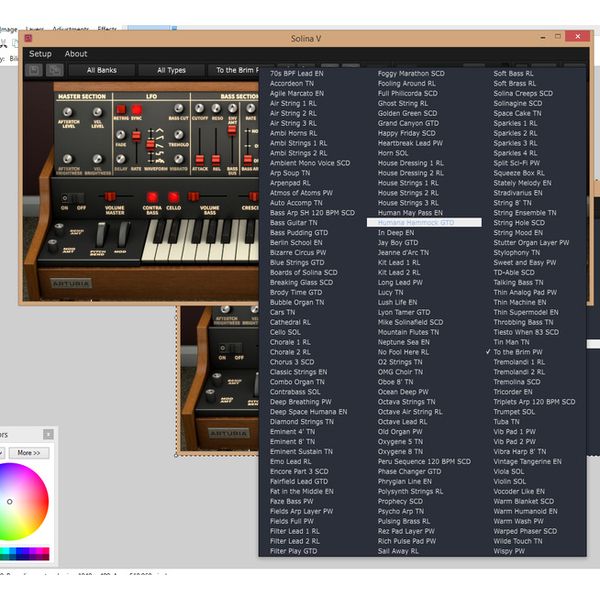Select the Stradivarius EN preset
600x600 pixels.
(x=518, y=193)
